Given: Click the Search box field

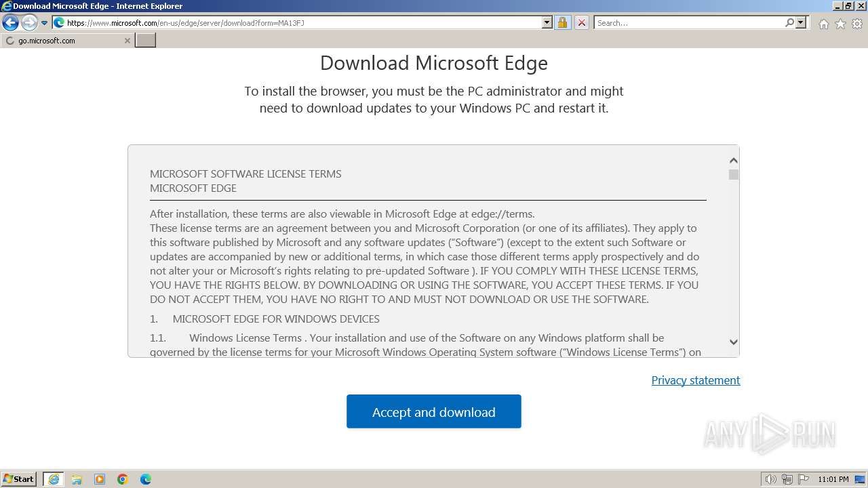Looking at the screenshot, I should [689, 22].
